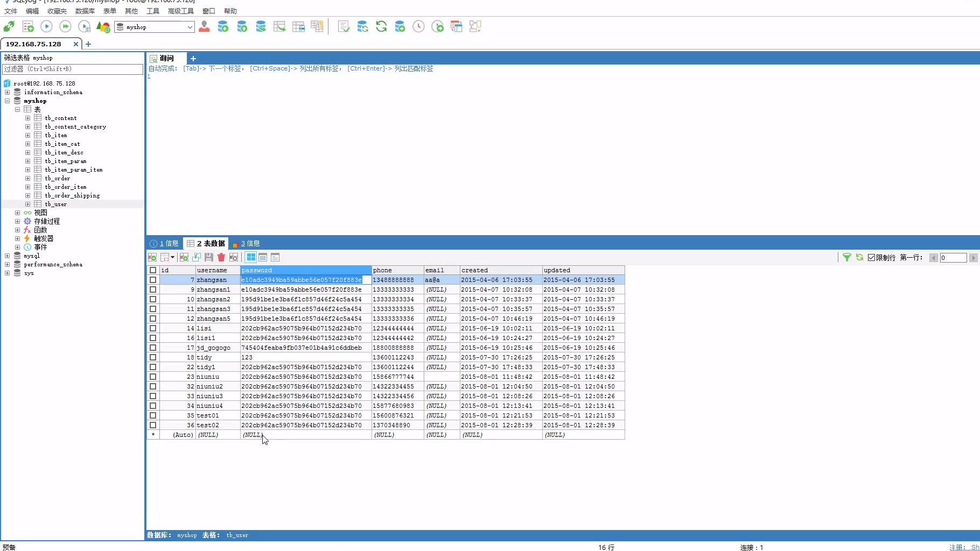
Task: Click the save changes floppy disk icon
Action: pyautogui.click(x=209, y=258)
